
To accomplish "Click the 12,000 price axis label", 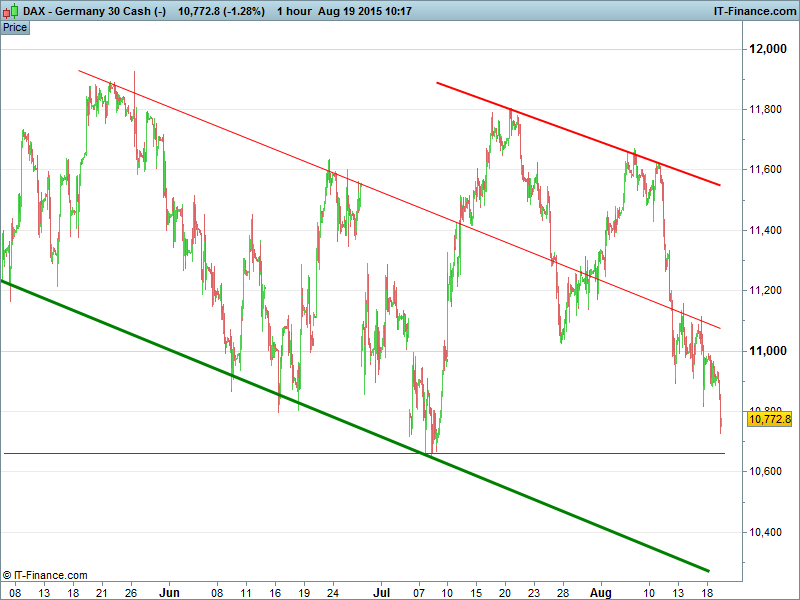I will pyautogui.click(x=769, y=49).
